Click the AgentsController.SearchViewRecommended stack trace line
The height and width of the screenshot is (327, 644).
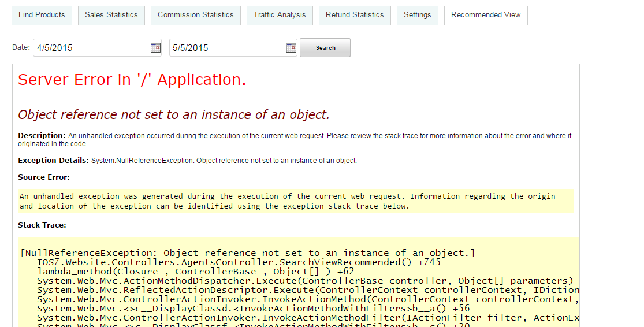[x=238, y=262]
